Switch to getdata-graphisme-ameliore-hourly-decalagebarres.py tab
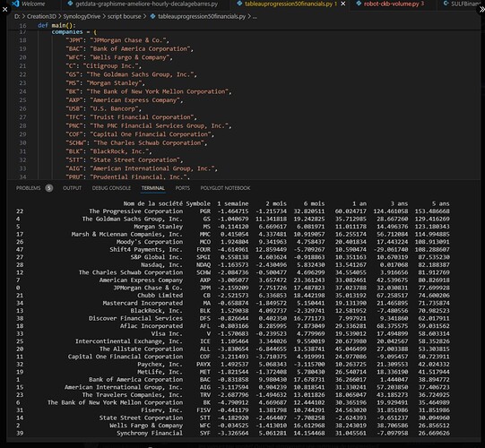The image size is (485, 448). [147, 4]
